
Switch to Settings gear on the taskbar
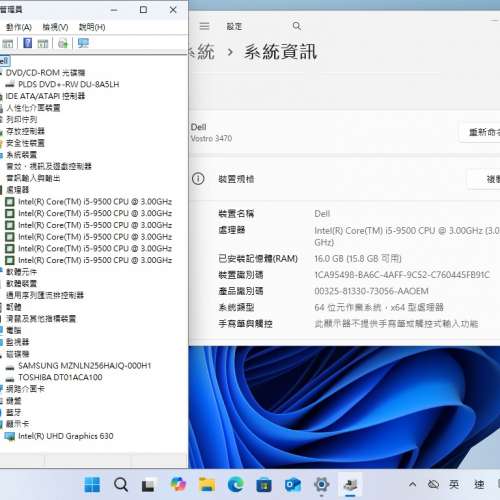pyautogui.click(x=321, y=484)
